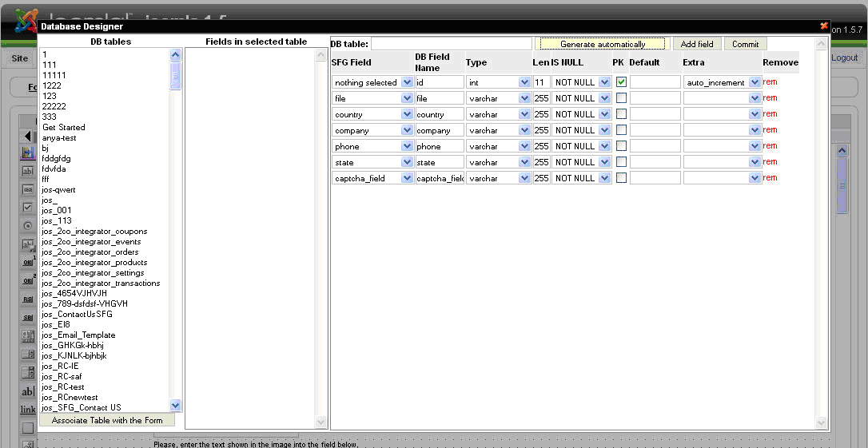Select the checkbox element icon in sidebar
Image resolution: width=868 pixels, height=448 pixels.
click(x=28, y=208)
